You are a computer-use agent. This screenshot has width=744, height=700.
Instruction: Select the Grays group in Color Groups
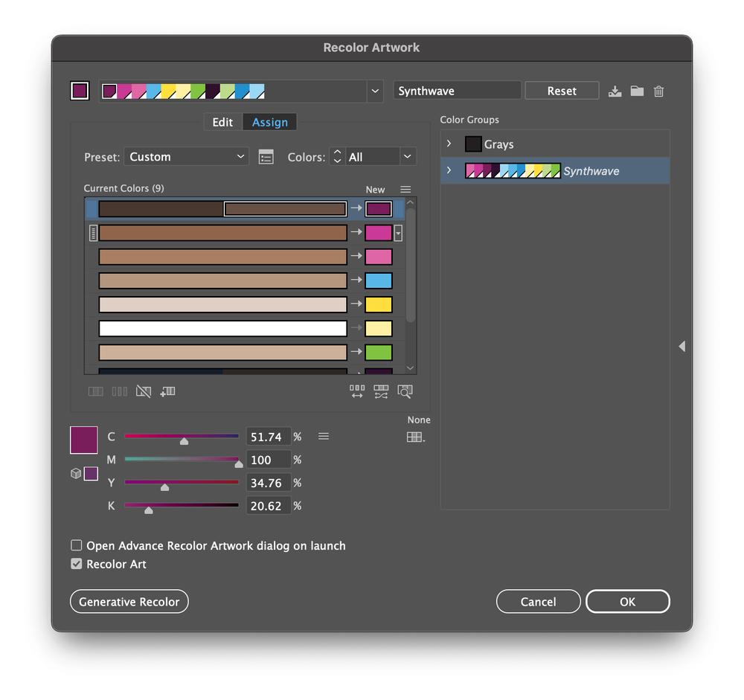[x=555, y=144]
